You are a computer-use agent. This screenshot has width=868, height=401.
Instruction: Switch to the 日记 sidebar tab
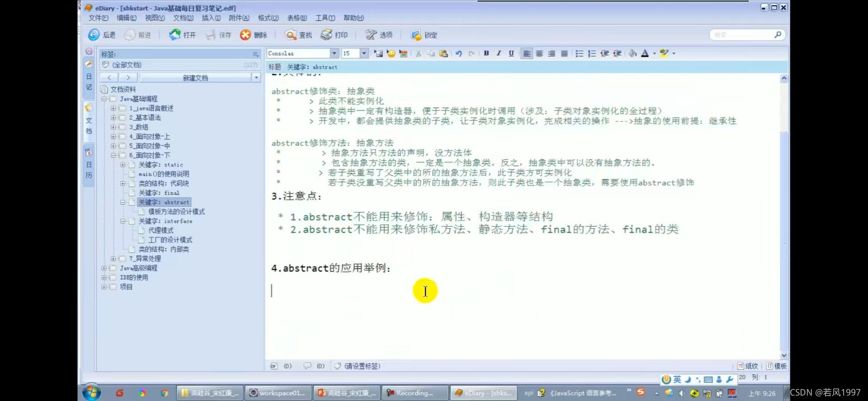tap(89, 77)
